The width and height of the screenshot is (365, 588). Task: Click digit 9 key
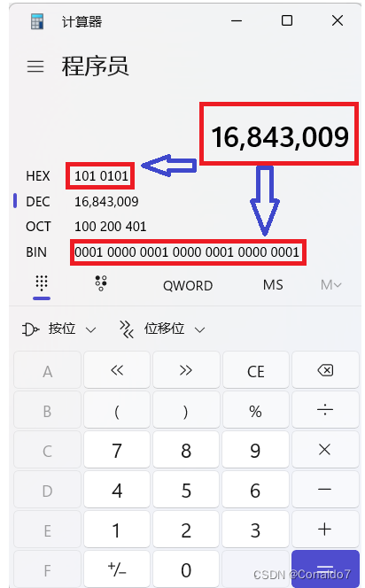coord(256,450)
